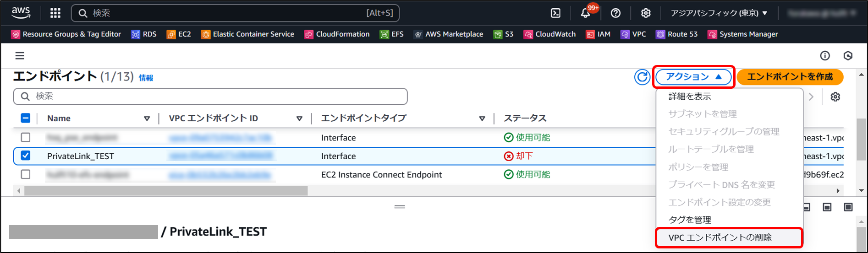Viewport: 868px width, 253px height.
Task: Open the EC2 Instance Connect endpoint ID link
Action: point(220,174)
